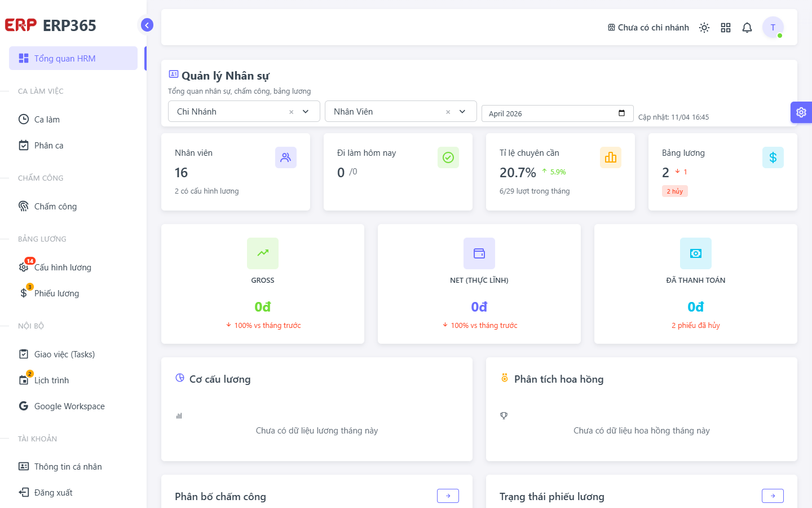Click the Tỉ lệ chuyên cần chart icon

tap(611, 157)
